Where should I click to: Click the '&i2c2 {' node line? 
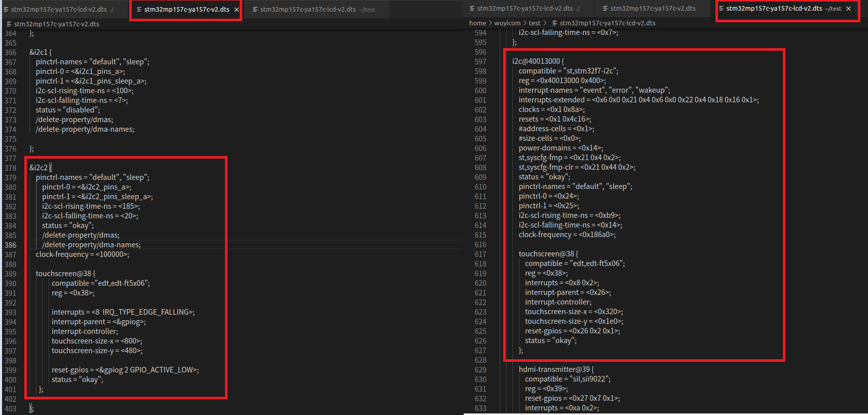point(41,168)
